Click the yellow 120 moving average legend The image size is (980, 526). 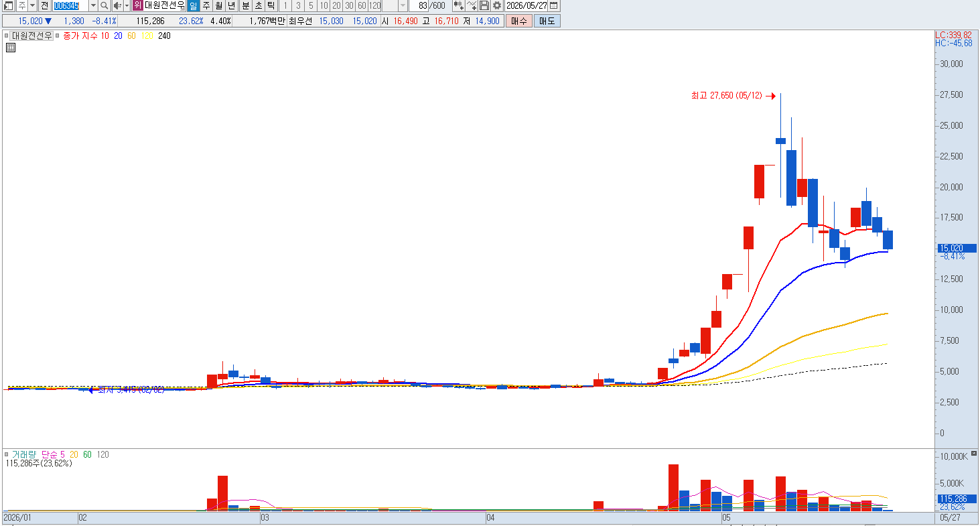[x=146, y=36]
